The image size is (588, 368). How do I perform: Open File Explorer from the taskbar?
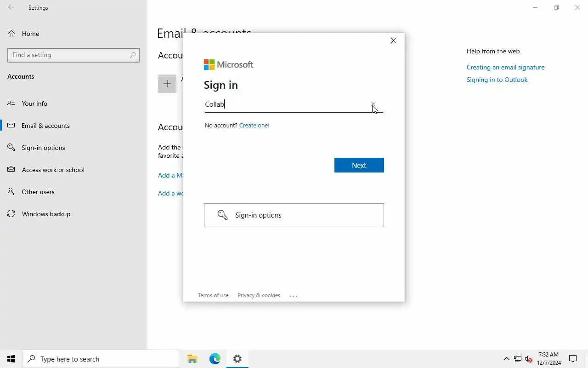click(192, 359)
